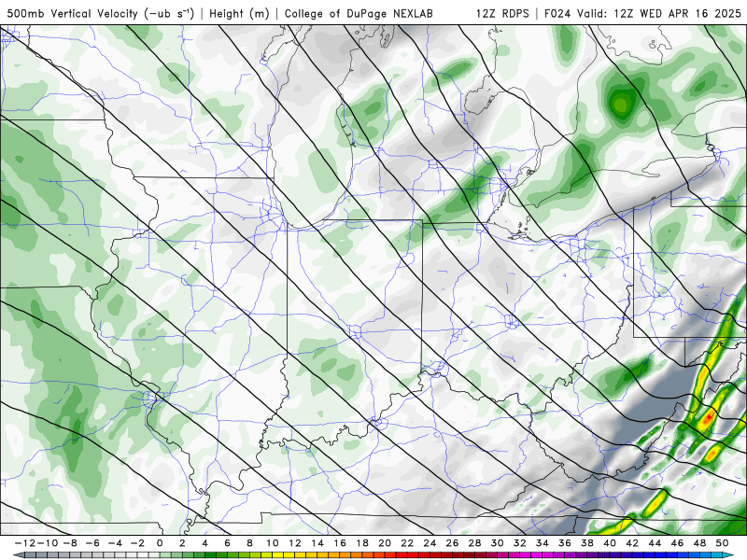Viewport: 747px width, 560px height.
Task: Click the 12 value on color scale
Action: pos(295,543)
